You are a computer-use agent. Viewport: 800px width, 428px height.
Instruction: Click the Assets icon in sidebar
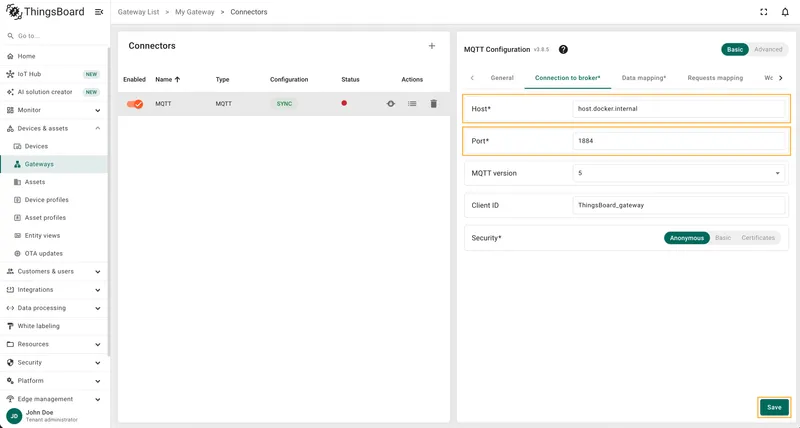coord(17,182)
